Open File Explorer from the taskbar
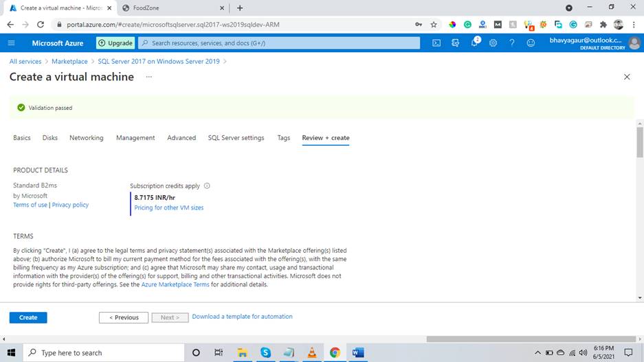The width and height of the screenshot is (644, 362). [x=243, y=352]
